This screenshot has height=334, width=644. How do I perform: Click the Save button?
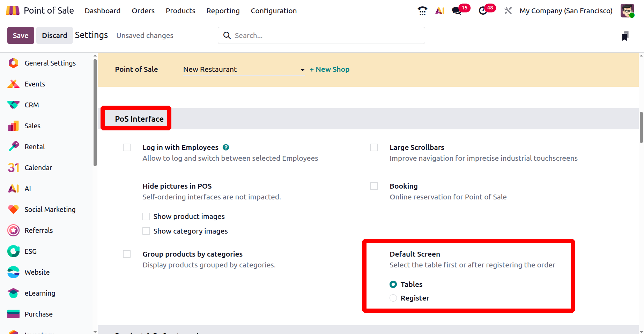21,36
